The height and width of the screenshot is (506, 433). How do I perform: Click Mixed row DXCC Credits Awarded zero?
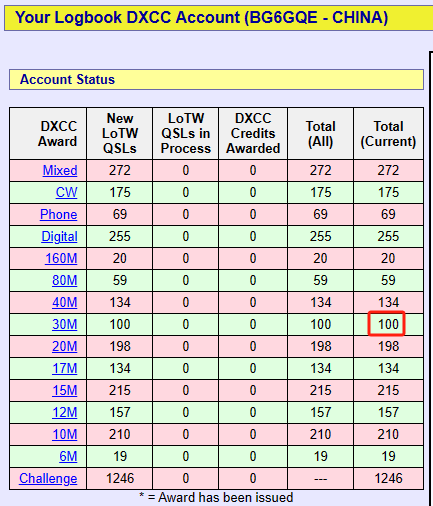point(253,170)
